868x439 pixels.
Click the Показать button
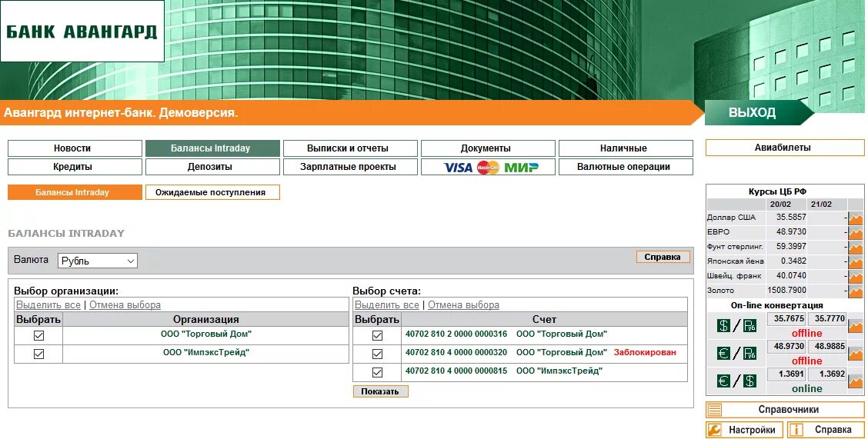[x=380, y=391]
